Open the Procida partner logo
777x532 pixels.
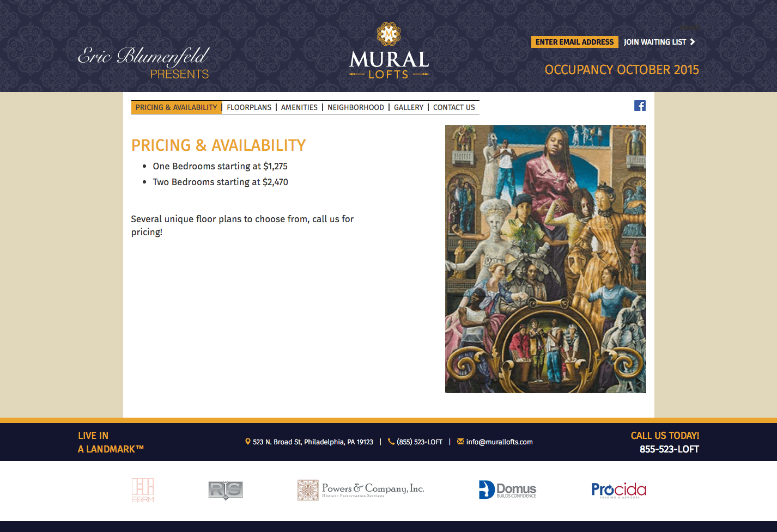[x=618, y=490]
